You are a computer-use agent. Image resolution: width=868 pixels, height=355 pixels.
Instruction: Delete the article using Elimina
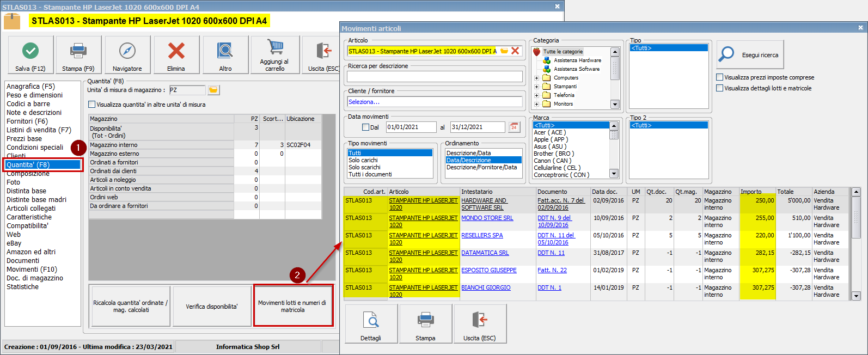pos(176,55)
